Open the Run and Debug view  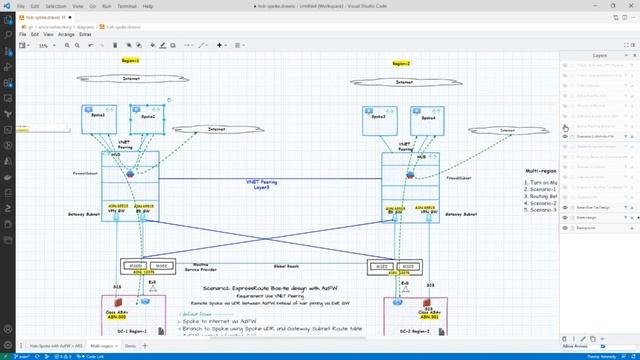coord(8,67)
